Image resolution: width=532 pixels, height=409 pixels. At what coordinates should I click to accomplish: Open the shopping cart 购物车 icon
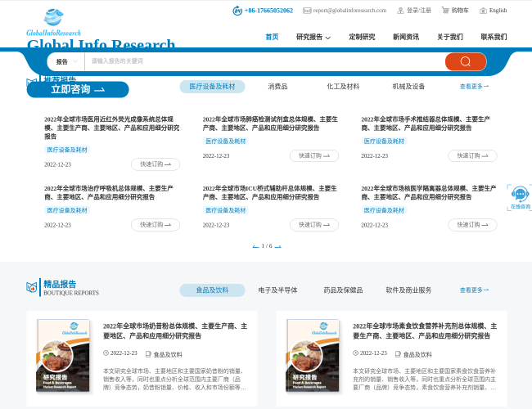click(445, 11)
